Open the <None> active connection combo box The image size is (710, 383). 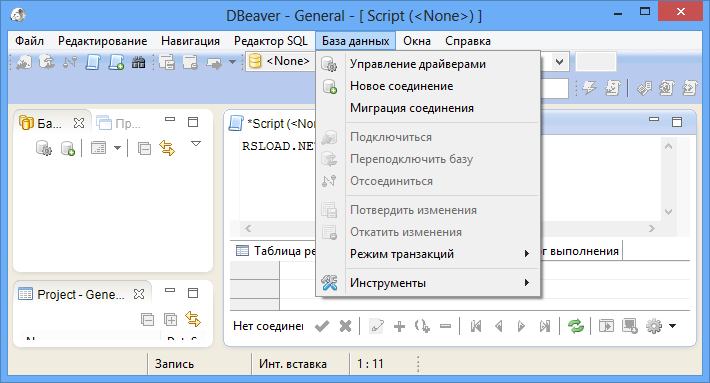pyautogui.click(x=280, y=62)
